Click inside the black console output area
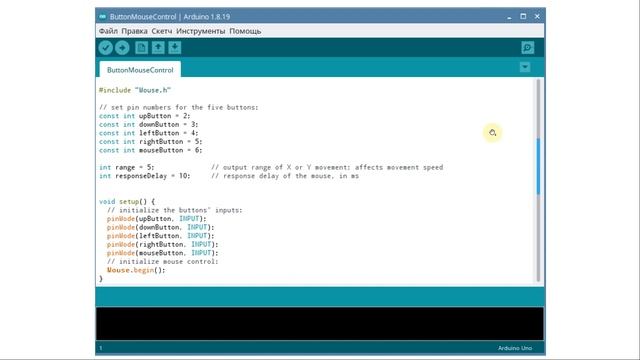Image resolution: width=640 pixels, height=360 pixels. [320, 324]
